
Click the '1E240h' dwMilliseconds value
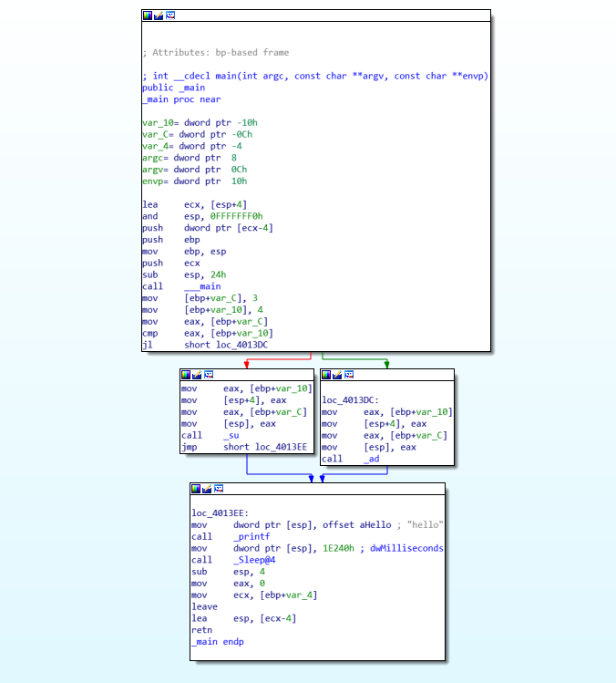coord(338,549)
